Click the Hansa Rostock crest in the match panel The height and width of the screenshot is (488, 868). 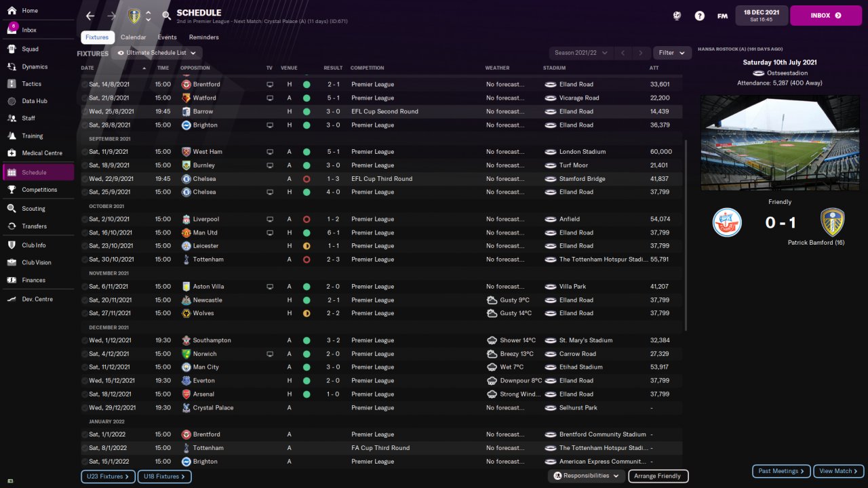tap(727, 222)
